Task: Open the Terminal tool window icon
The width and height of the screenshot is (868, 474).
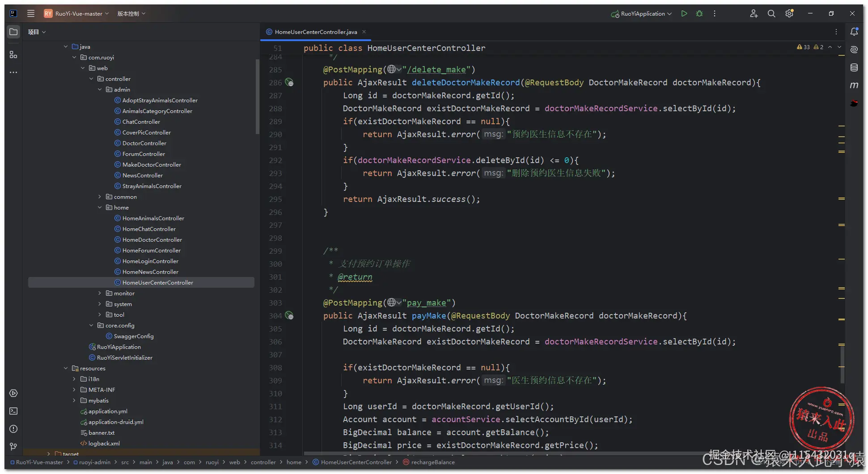Action: tap(13, 411)
